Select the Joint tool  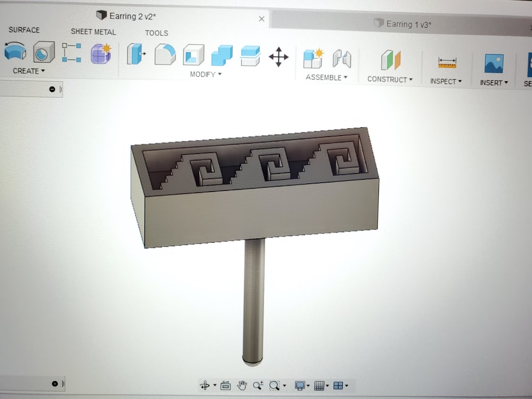click(342, 59)
